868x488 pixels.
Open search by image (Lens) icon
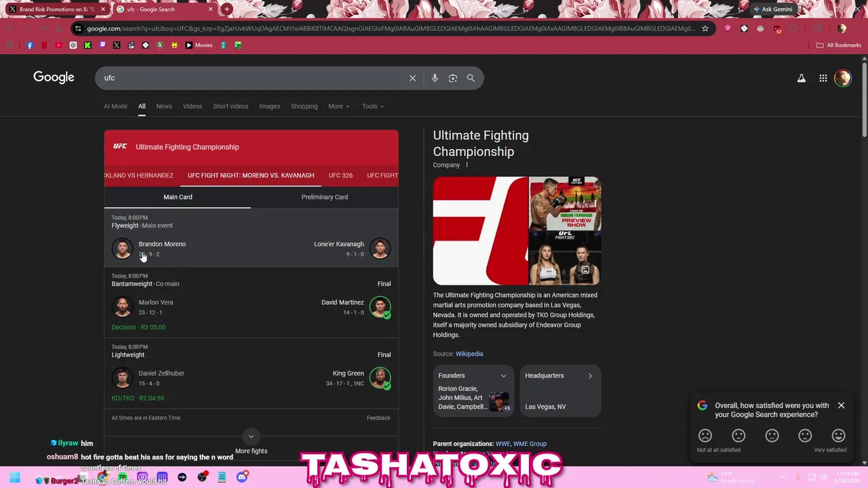click(x=453, y=78)
